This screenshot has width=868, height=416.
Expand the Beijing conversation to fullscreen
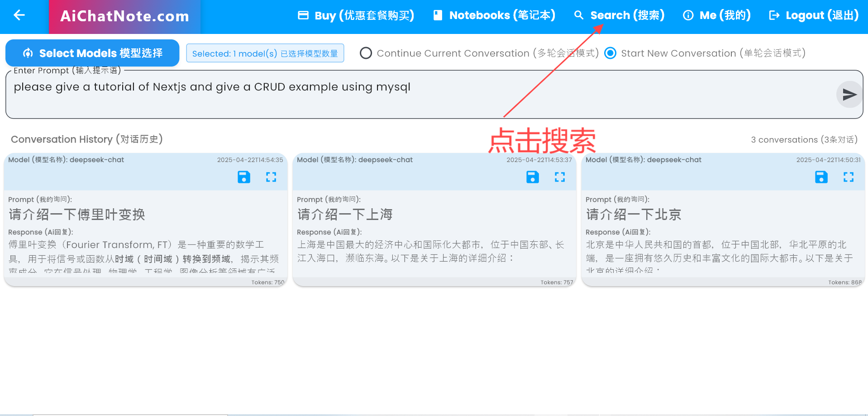pos(849,177)
